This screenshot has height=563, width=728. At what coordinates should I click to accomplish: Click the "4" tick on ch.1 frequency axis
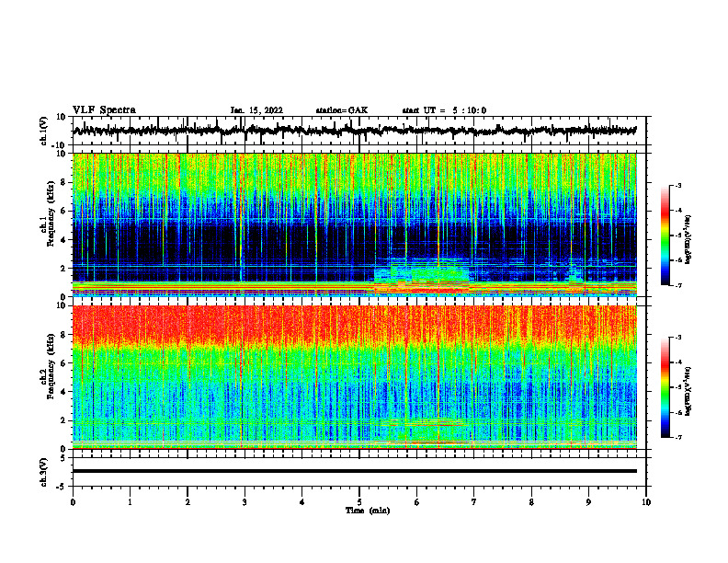pos(64,240)
